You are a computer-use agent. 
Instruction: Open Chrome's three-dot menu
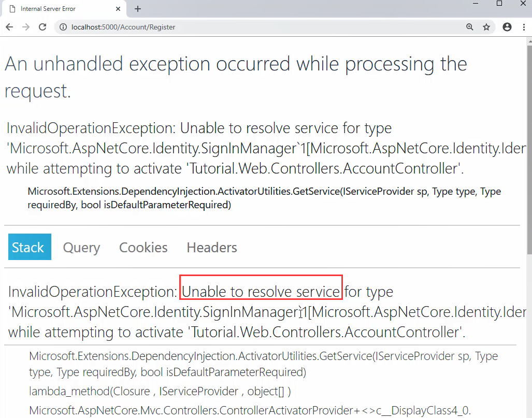524,27
